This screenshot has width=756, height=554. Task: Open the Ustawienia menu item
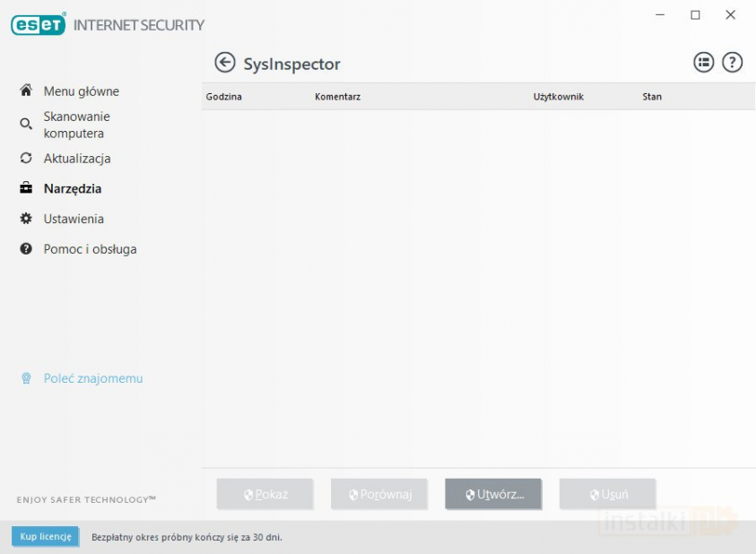[x=74, y=219]
